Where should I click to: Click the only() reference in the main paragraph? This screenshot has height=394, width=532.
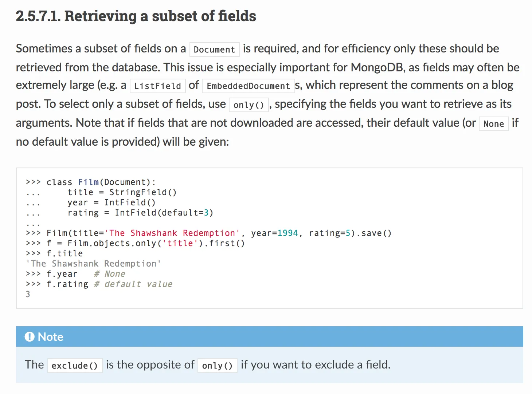pos(249,105)
